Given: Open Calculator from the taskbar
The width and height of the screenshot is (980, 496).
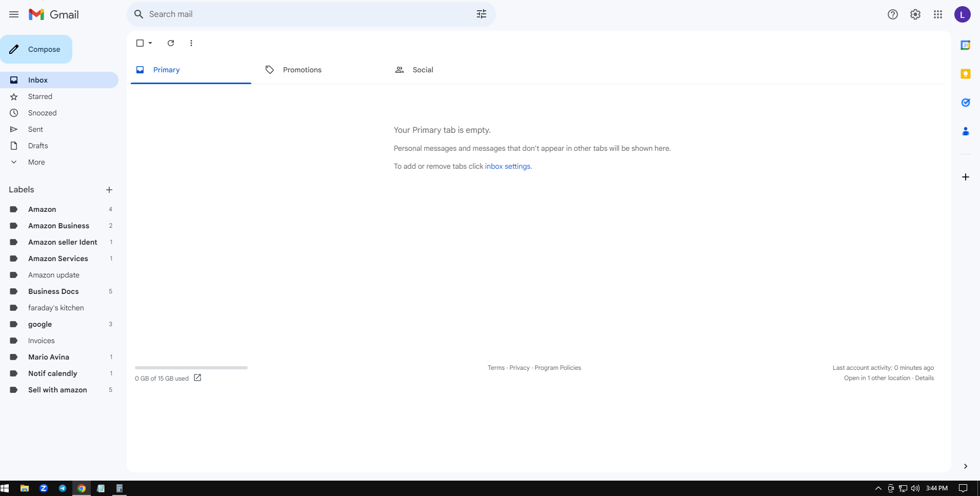Looking at the screenshot, I should pos(119,488).
